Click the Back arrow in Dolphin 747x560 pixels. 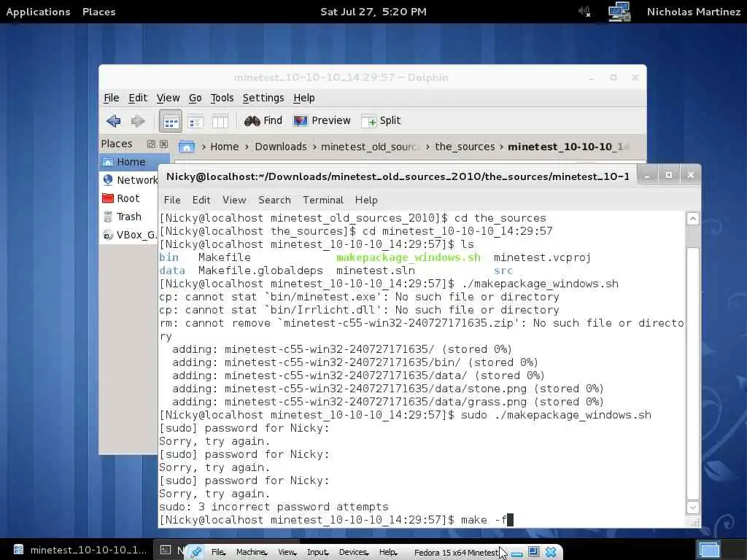pos(113,121)
